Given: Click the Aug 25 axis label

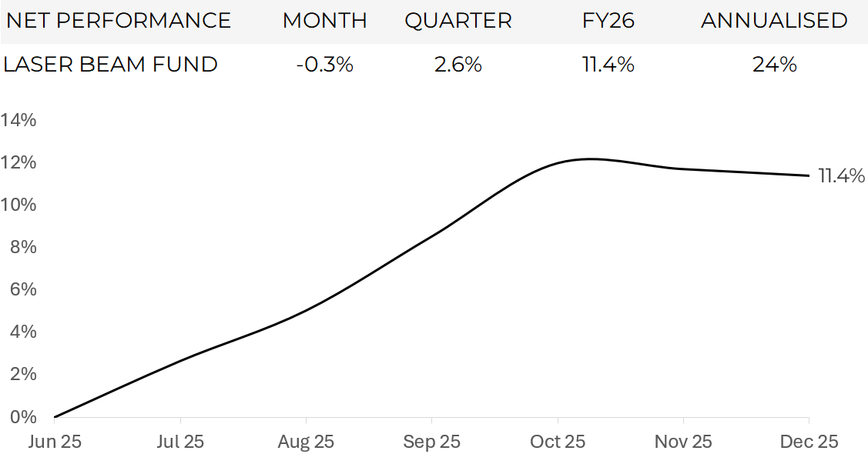Looking at the screenshot, I should [x=306, y=441].
